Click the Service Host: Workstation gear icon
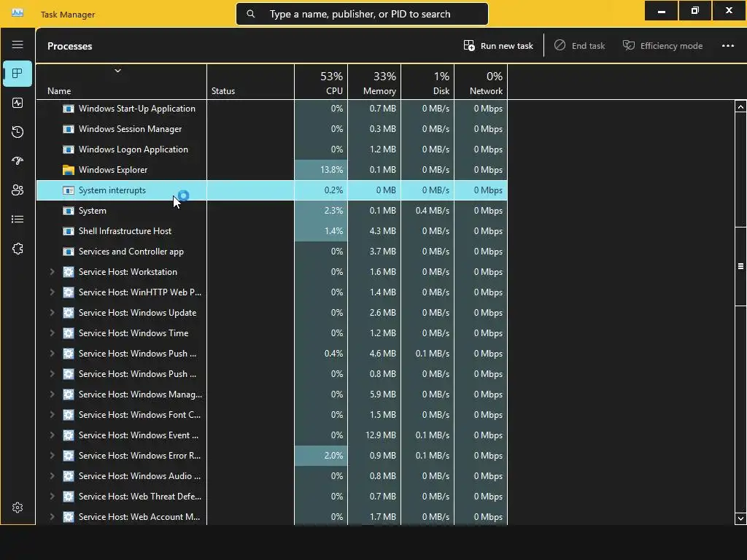The image size is (747, 560). point(69,272)
